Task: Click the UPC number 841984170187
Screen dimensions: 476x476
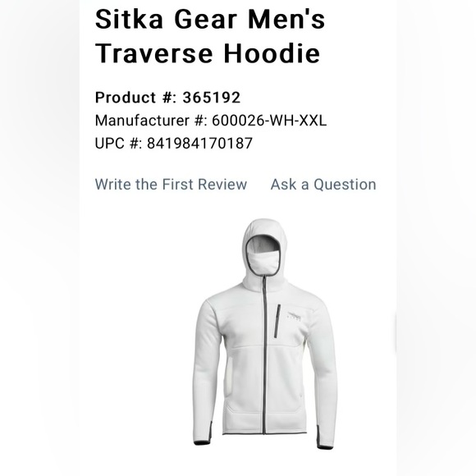Action: (x=199, y=144)
